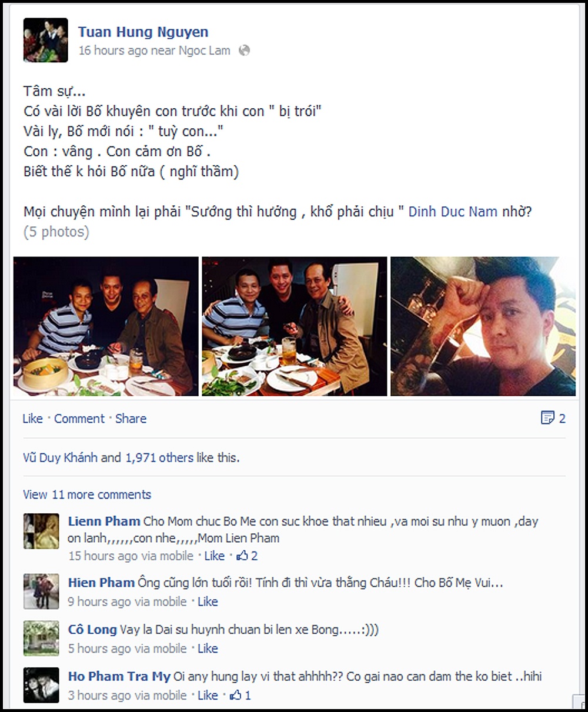588x712 pixels.
Task: Open Lienn Pham's avatar picture
Action: pos(41,531)
